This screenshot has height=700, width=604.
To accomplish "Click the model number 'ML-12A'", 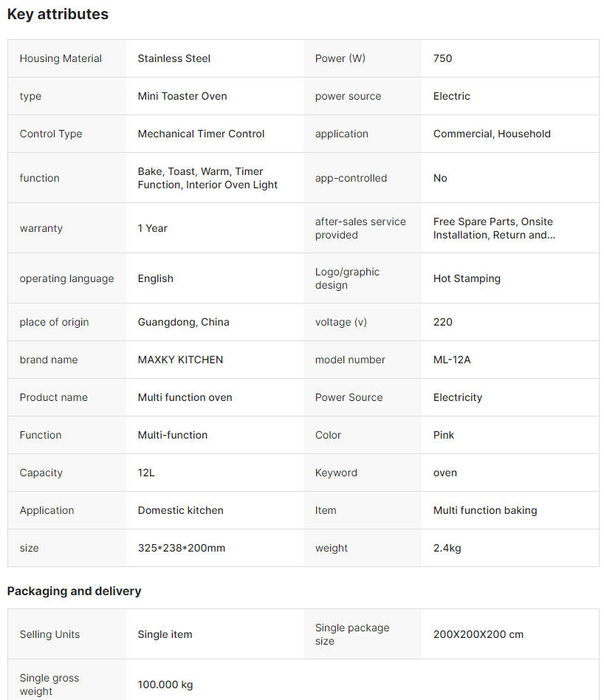I will point(452,360).
